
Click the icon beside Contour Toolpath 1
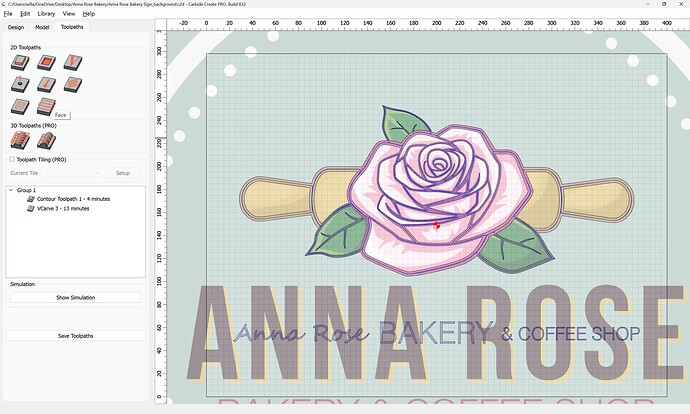[x=31, y=199]
